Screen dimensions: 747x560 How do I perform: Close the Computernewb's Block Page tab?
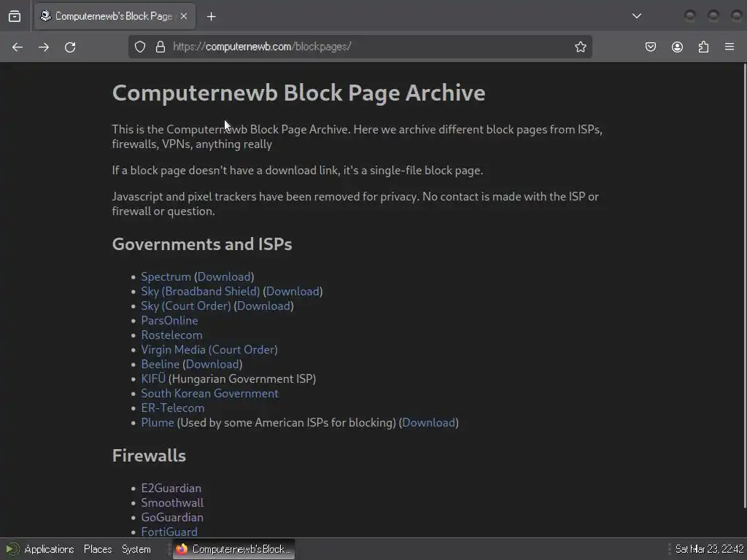point(184,16)
